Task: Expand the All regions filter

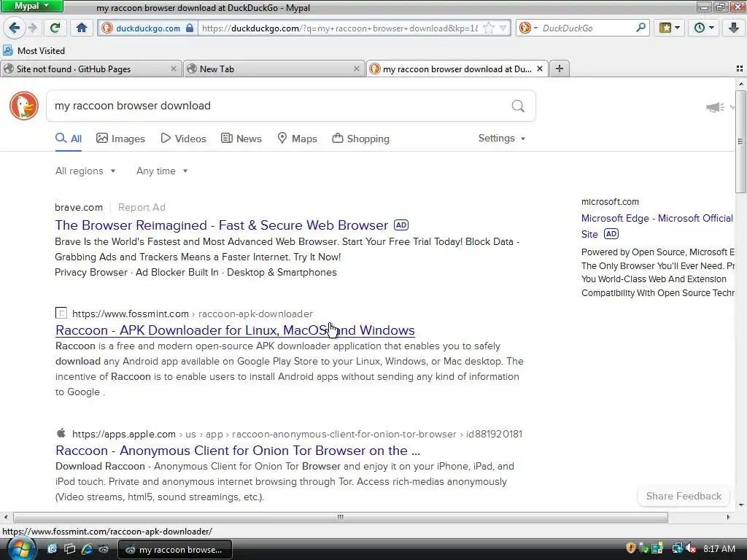Action: click(85, 171)
